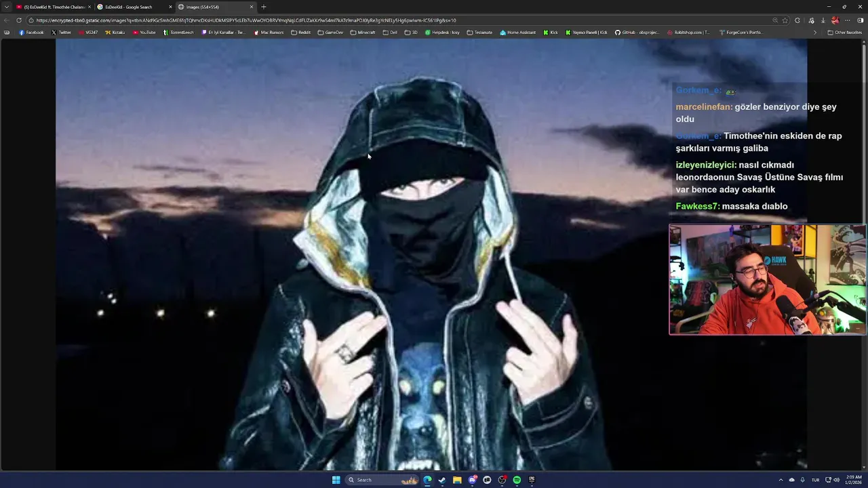Open the Mac Rumors bookmark
The width and height of the screenshot is (868, 488).
[269, 33]
